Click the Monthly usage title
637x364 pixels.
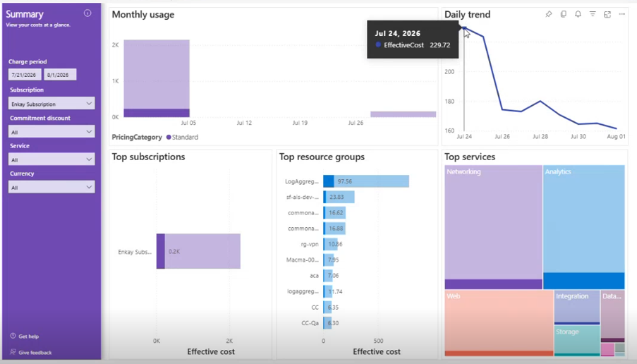tap(143, 15)
